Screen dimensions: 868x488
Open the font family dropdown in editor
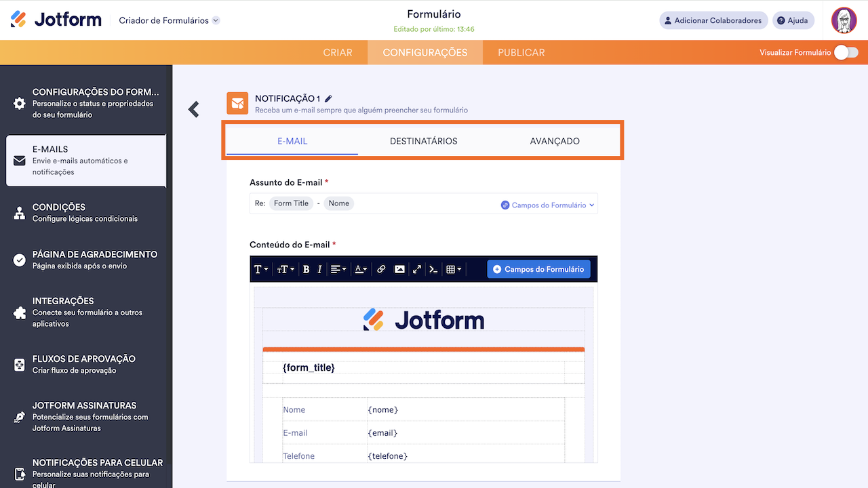261,269
